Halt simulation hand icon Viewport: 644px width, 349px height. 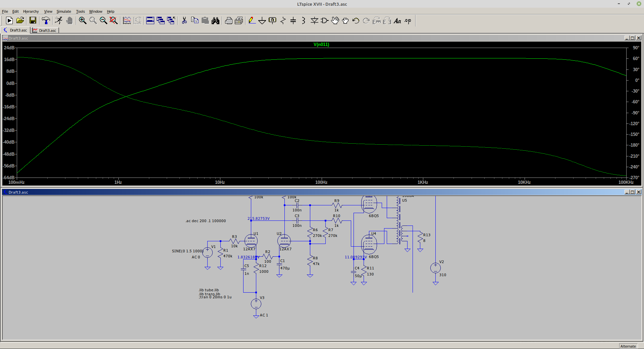69,21
